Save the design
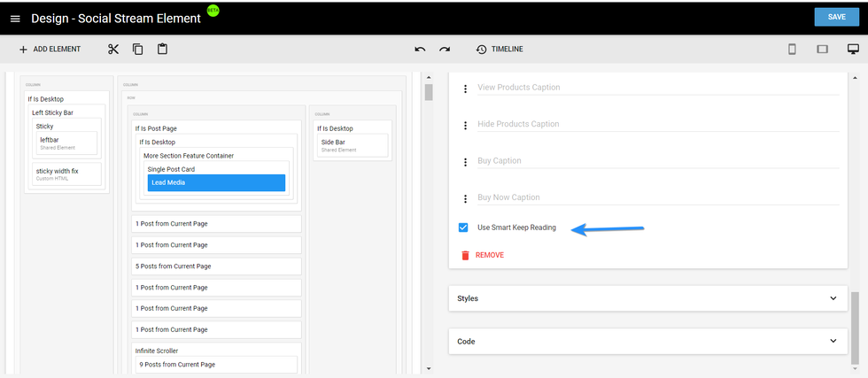Viewport: 868px width, 378px height. tap(836, 18)
